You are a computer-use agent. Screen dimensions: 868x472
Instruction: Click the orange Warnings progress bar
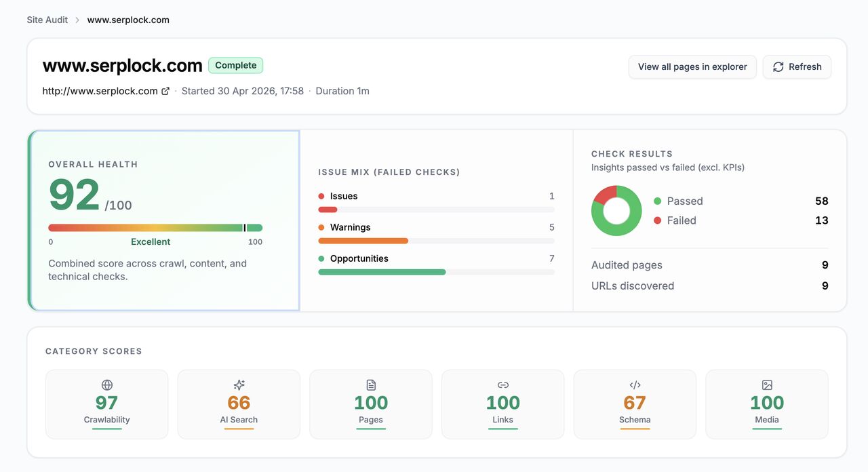click(x=363, y=241)
